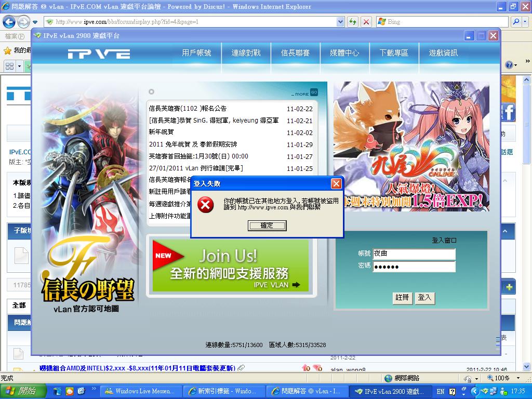Switch to IPvE vLan 2900 taskbar item
Viewport: 532px width, 399px height.
coord(390,391)
